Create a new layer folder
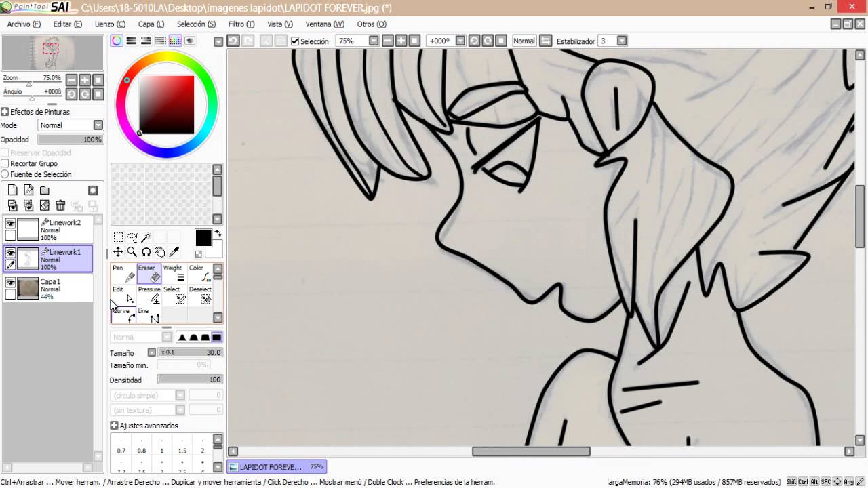 click(x=45, y=190)
